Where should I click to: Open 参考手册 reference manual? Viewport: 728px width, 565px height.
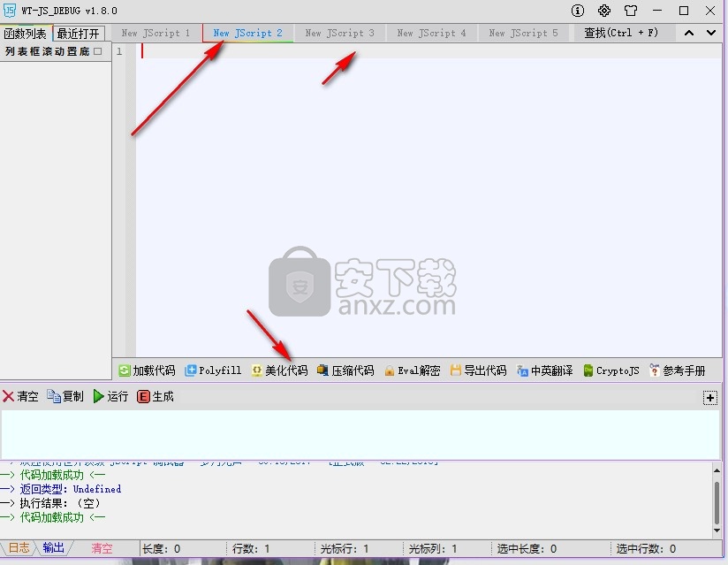click(678, 370)
